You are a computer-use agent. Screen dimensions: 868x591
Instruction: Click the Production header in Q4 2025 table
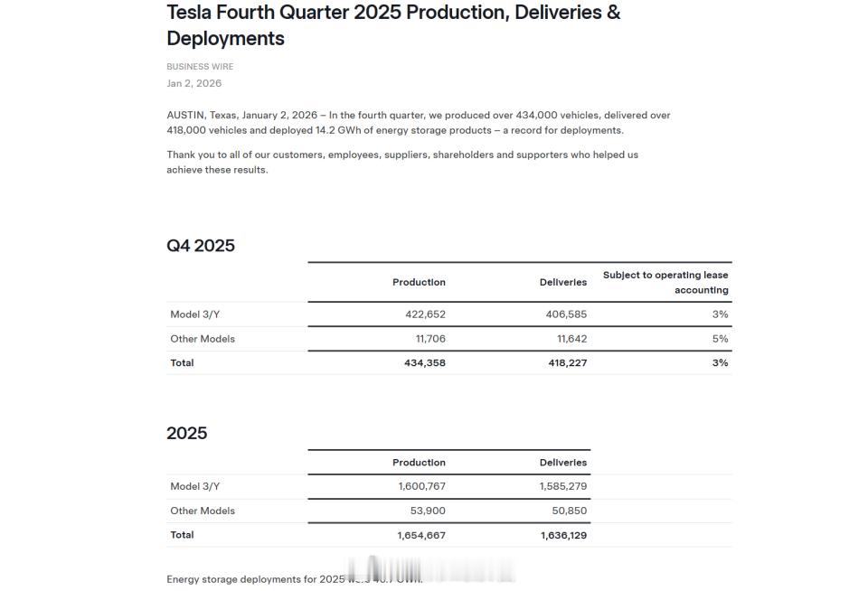tap(419, 282)
